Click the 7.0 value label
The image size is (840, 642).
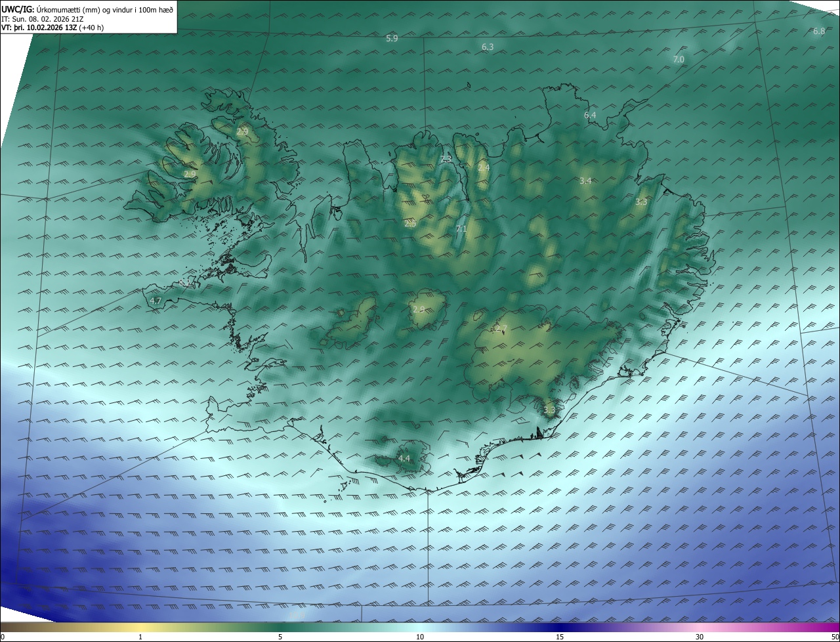pyautogui.click(x=679, y=60)
